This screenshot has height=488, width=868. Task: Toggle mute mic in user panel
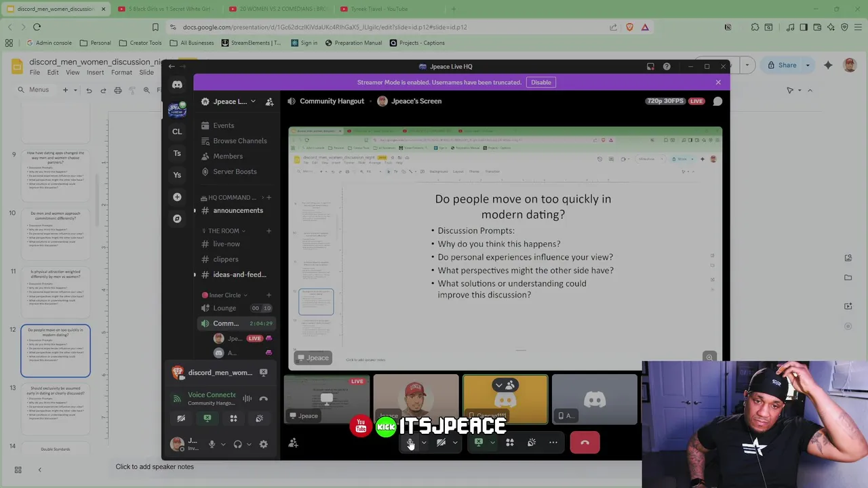212,444
